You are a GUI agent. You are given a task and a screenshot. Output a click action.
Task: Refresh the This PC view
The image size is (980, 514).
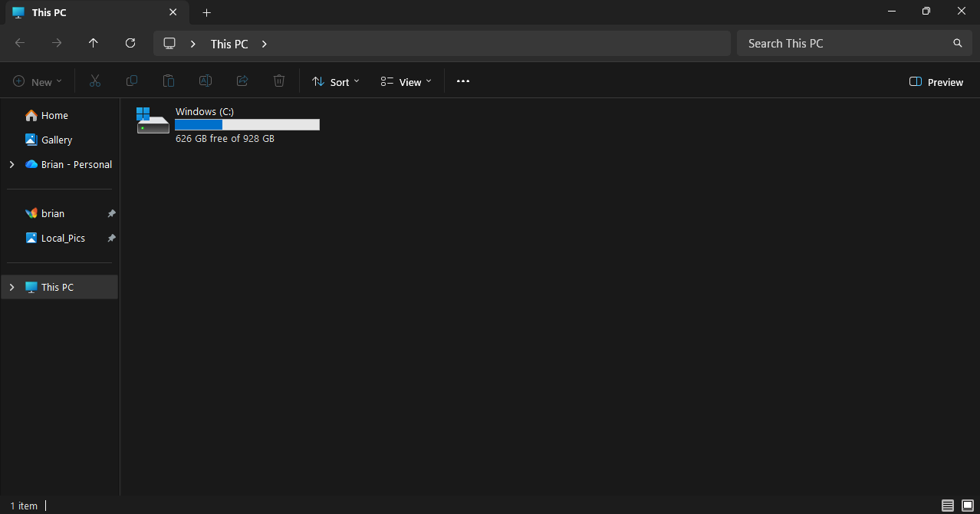pyautogui.click(x=130, y=43)
